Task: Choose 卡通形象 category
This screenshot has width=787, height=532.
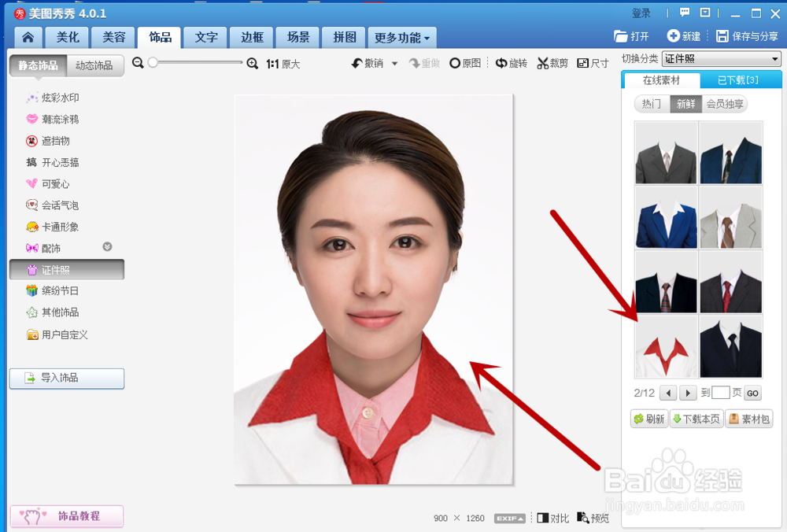Action: point(53,227)
